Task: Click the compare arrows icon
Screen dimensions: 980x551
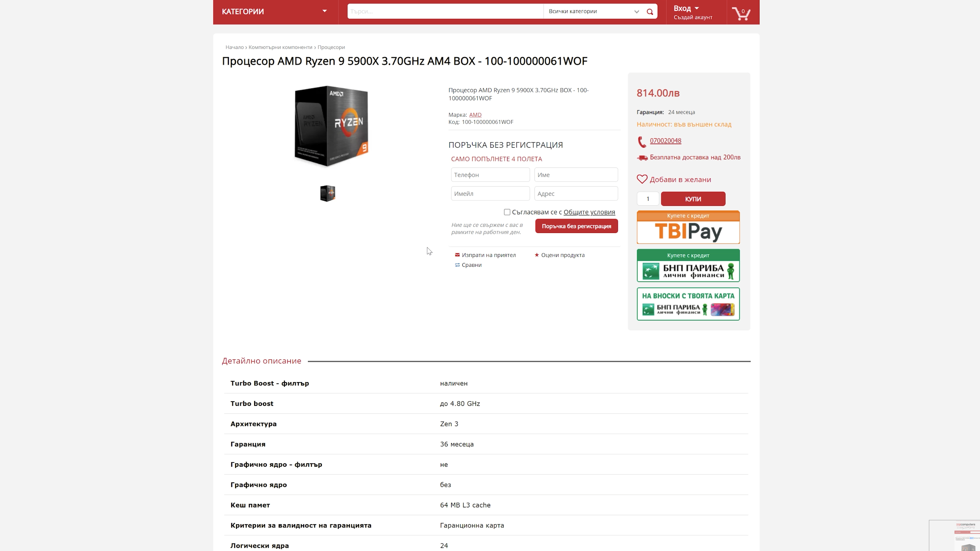Action: click(x=457, y=265)
